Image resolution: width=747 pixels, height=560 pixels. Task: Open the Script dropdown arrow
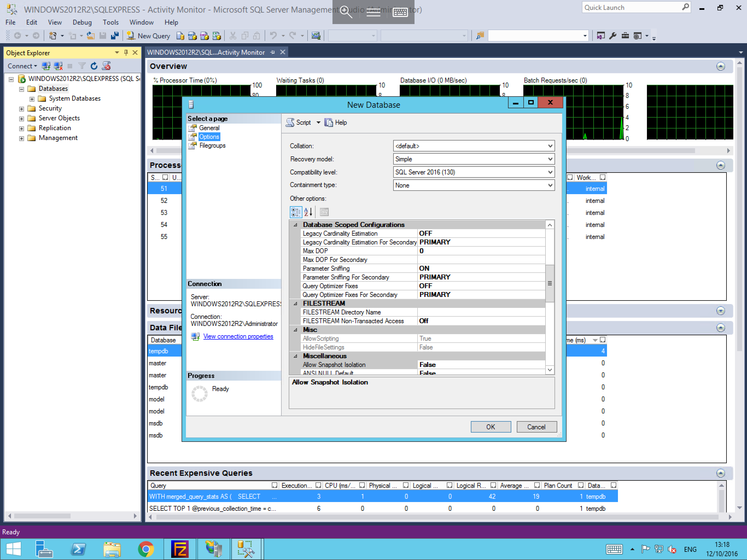point(318,122)
